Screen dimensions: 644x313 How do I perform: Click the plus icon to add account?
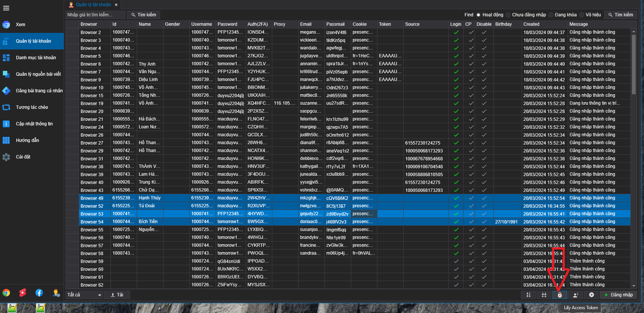coord(591,295)
